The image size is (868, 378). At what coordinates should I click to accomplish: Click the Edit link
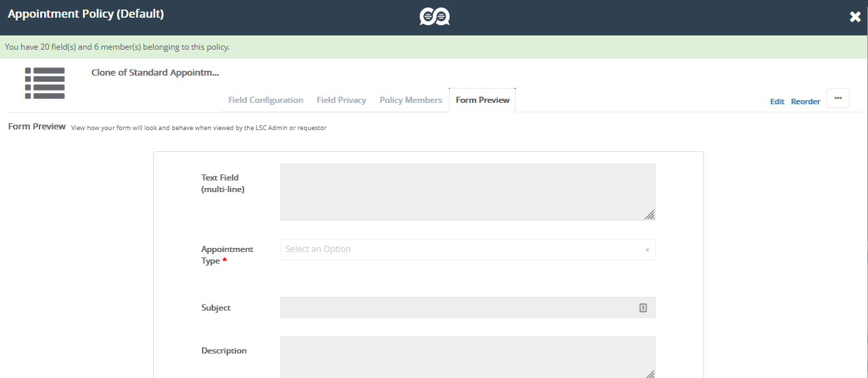click(x=777, y=101)
